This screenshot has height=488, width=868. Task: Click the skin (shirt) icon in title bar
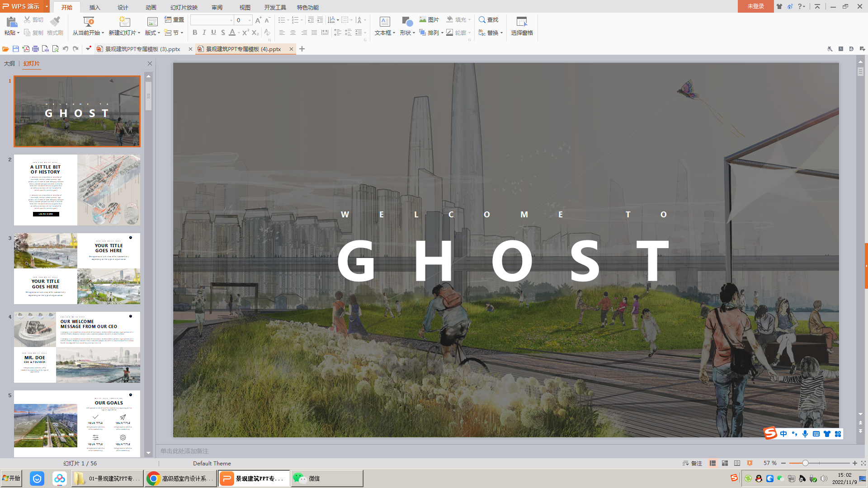tap(779, 6)
